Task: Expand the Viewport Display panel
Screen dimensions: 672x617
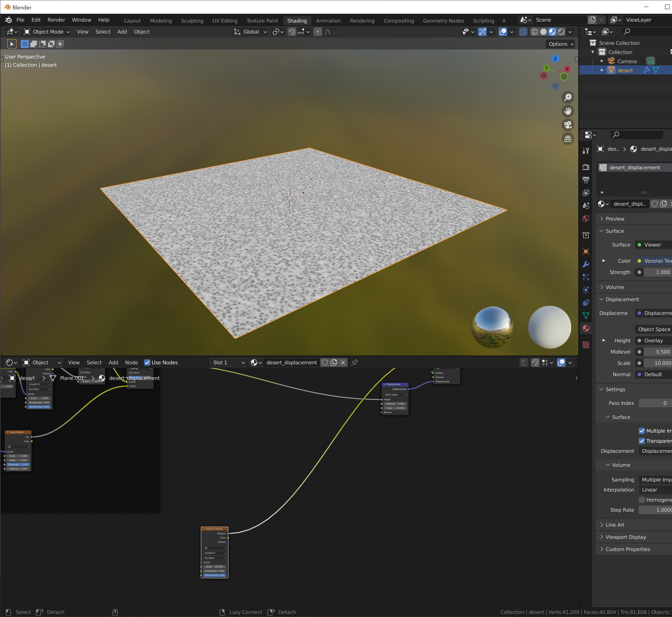Action: click(x=626, y=537)
